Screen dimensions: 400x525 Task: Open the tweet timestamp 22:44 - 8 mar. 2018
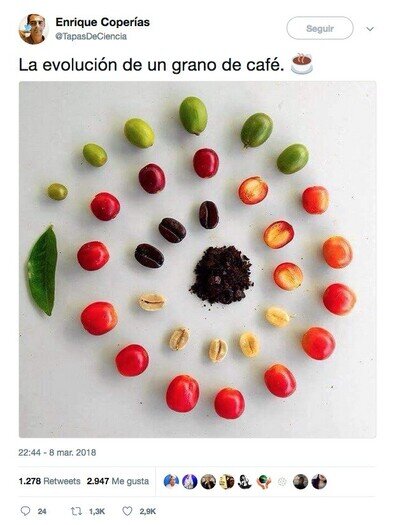57,453
